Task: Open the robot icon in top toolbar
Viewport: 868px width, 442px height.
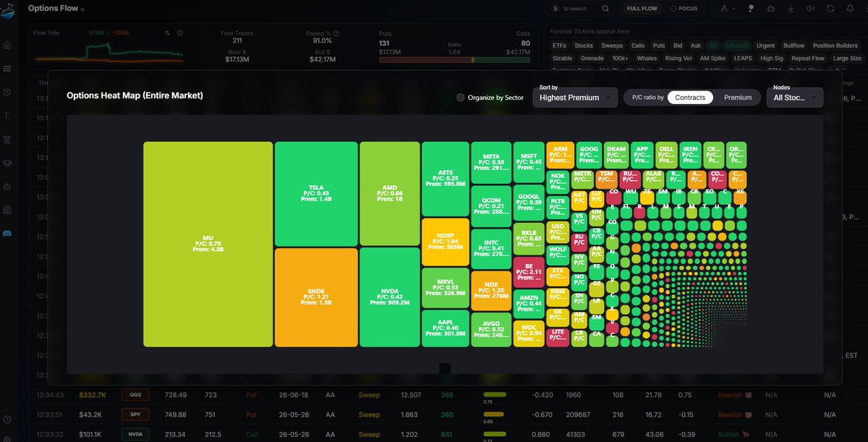Action: [x=771, y=9]
